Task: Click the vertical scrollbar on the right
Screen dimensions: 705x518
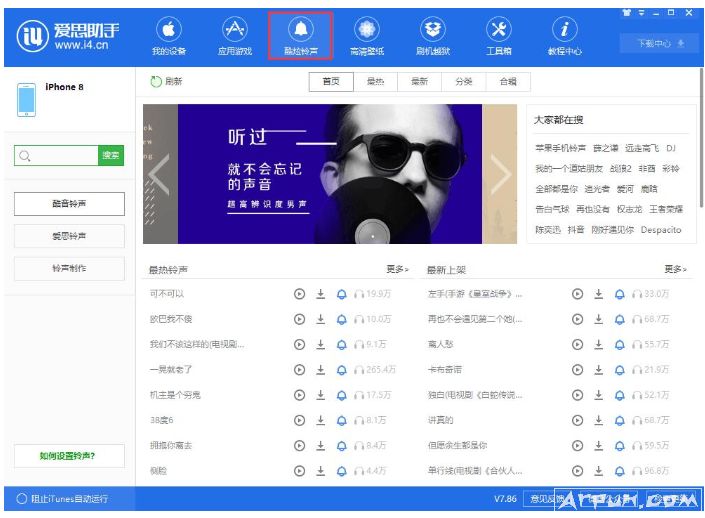Action: click(x=701, y=137)
